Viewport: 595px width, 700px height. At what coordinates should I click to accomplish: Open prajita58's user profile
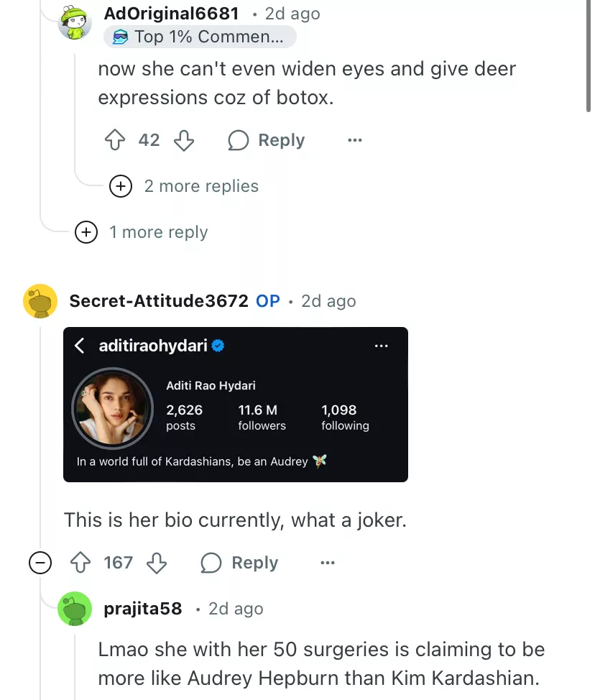142,609
